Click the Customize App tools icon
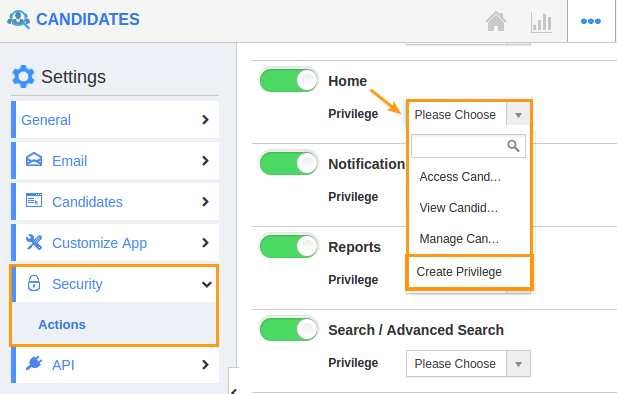The width and height of the screenshot is (617, 394). coord(34,242)
